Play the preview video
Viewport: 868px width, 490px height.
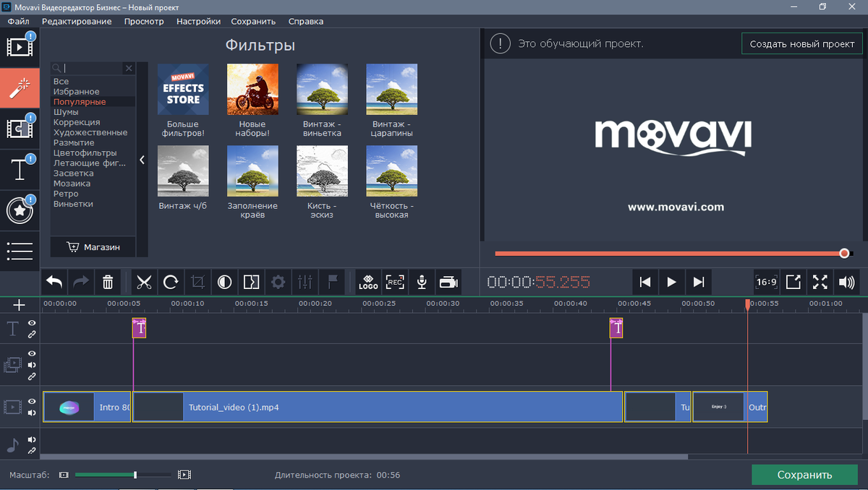pyautogui.click(x=672, y=282)
